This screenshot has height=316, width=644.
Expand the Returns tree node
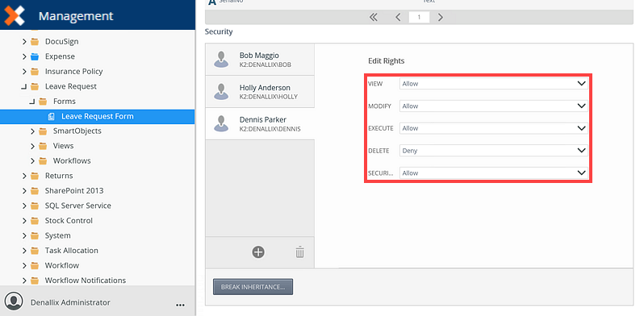point(25,176)
